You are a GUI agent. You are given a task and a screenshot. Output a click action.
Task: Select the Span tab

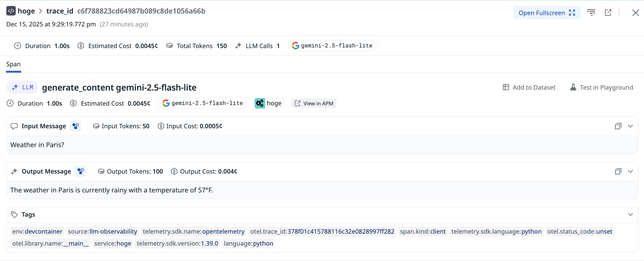(x=14, y=64)
